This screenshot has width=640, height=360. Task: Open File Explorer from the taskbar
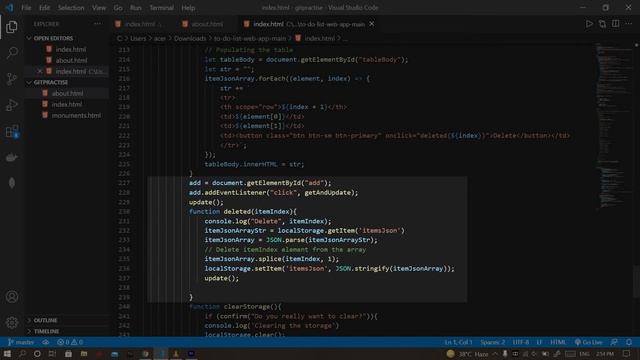84,353
